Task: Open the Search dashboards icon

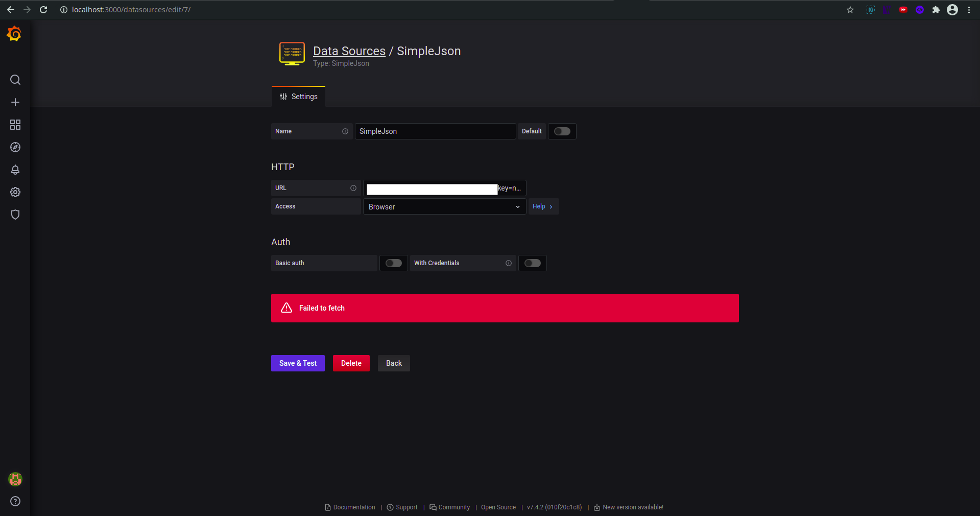Action: [15, 80]
